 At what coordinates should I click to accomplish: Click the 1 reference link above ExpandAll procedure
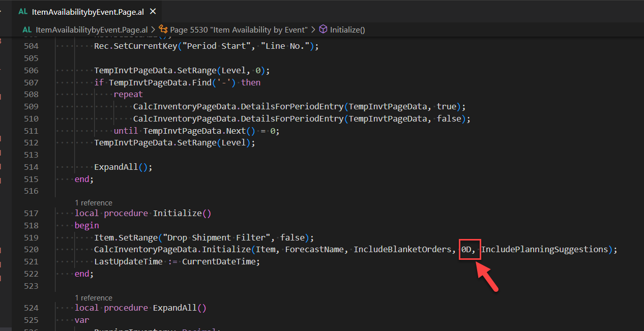94,297
